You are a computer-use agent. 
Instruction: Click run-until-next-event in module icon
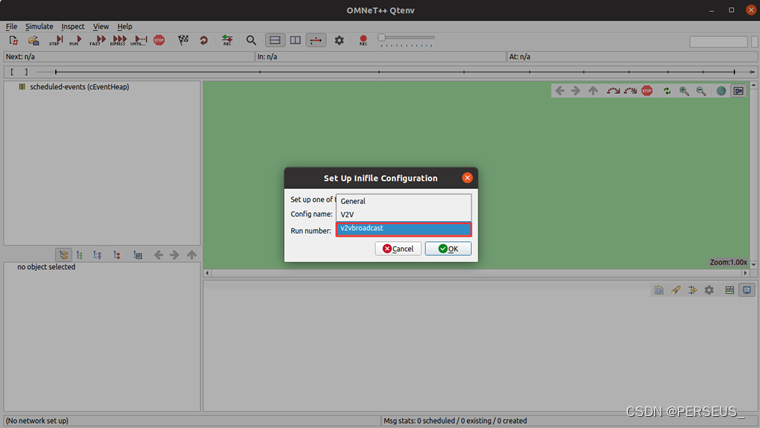tap(613, 91)
